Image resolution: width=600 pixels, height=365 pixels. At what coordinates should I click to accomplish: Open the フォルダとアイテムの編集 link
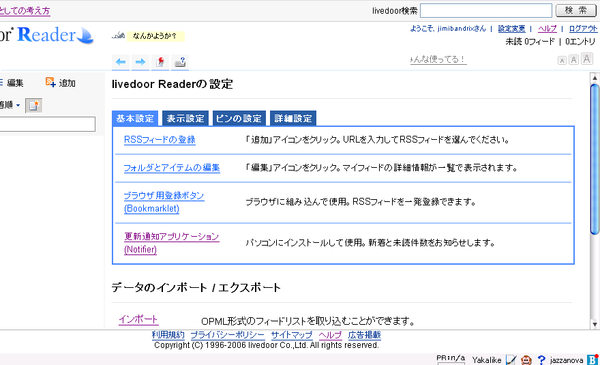171,168
